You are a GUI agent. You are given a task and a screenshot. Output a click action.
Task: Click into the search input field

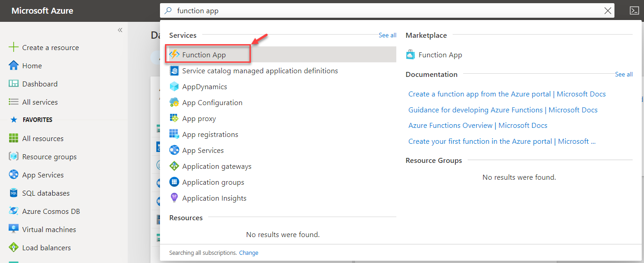386,10
